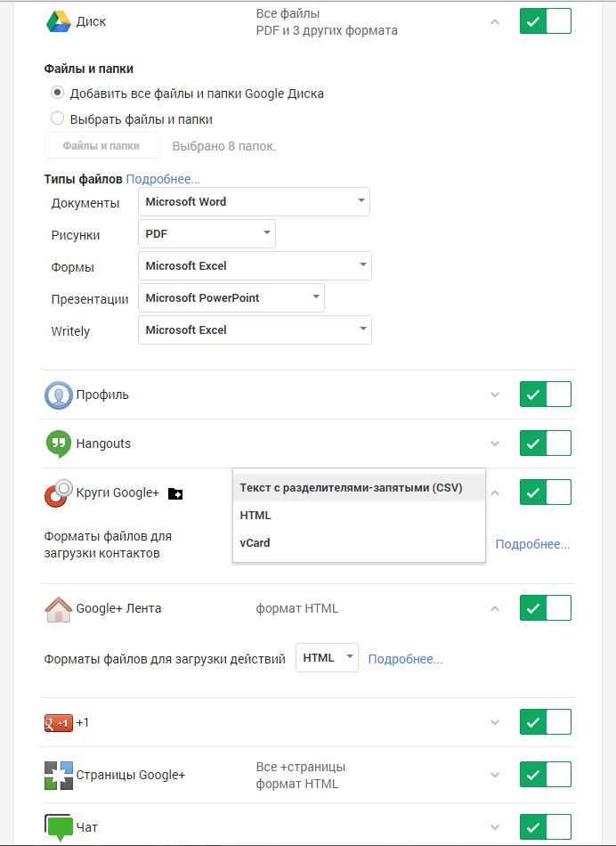Open 'Подробнее...' link beside Лента HTML dropdown
The width and height of the screenshot is (616, 846).
click(406, 659)
